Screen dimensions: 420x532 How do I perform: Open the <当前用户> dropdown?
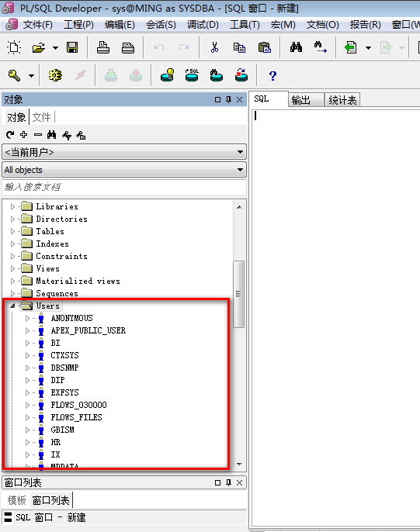click(124, 152)
